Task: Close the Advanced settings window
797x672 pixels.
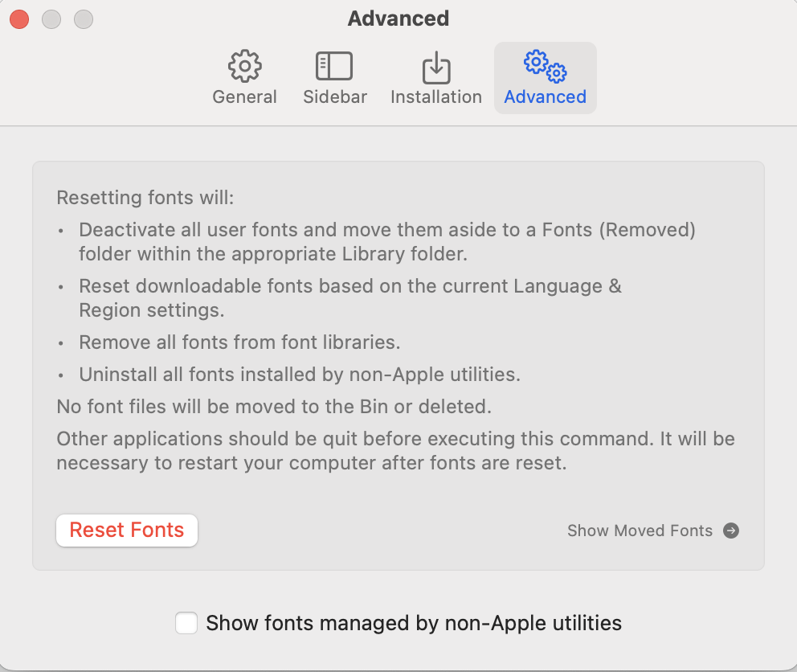Action: (x=19, y=19)
